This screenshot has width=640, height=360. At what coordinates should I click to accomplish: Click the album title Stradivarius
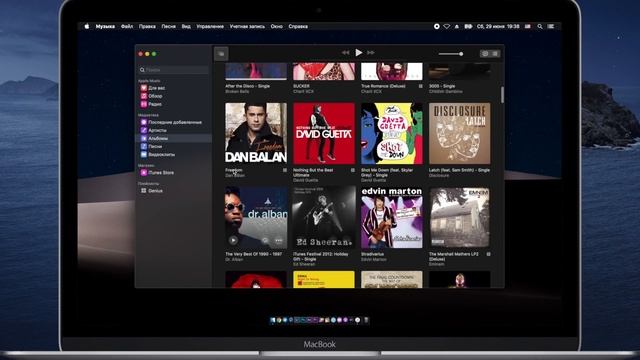372,254
